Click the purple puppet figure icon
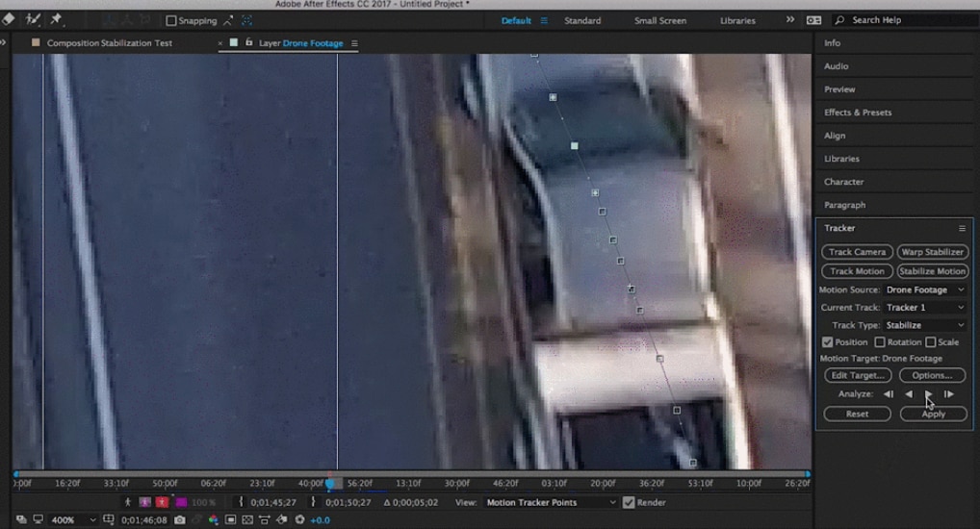Screen dimensions: 980x529 [145, 502]
